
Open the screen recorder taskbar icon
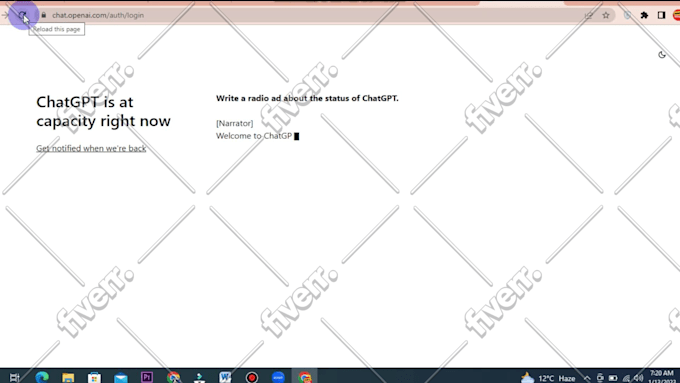pyautogui.click(x=252, y=377)
